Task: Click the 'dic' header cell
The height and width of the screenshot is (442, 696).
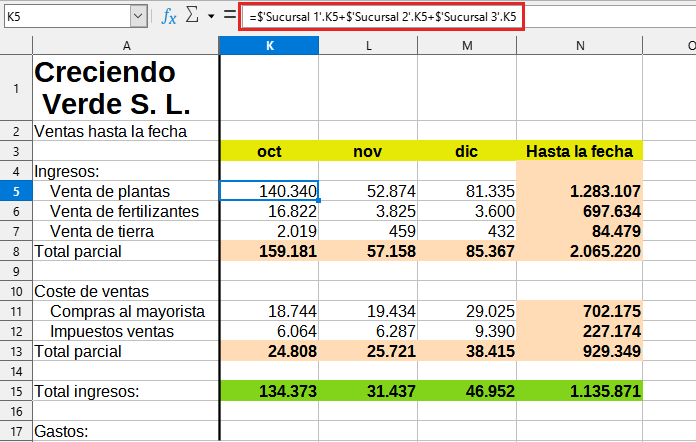Action: [467, 151]
